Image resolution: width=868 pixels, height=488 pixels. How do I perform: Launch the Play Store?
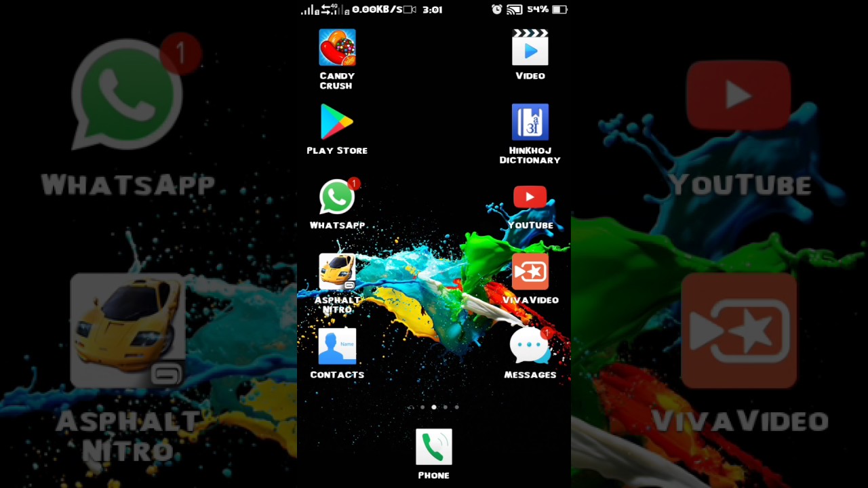coord(337,122)
